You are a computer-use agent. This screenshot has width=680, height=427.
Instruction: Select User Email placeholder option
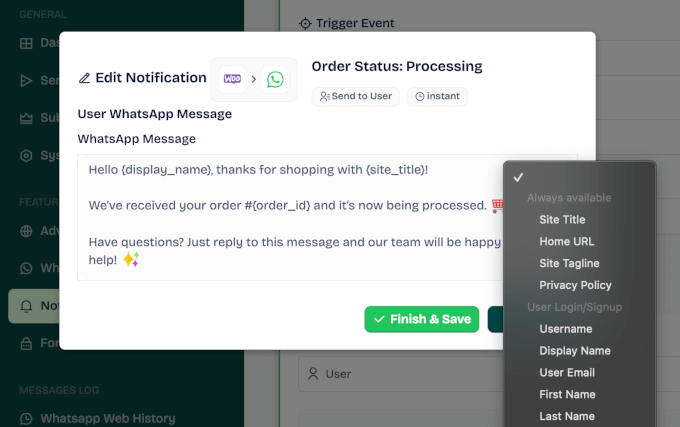click(x=567, y=373)
